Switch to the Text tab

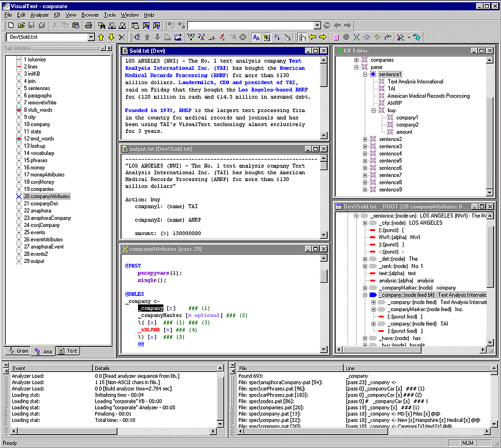click(x=68, y=351)
